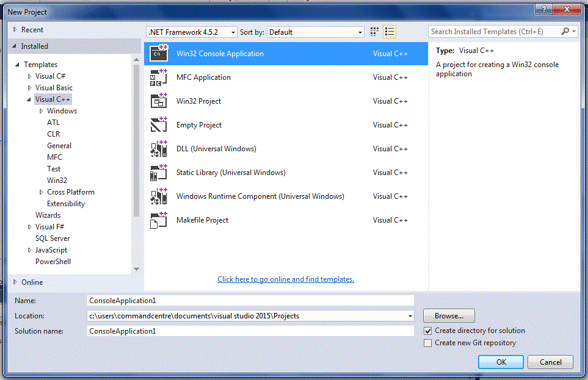The image size is (588, 380).
Task: Toggle the list view button for templates
Action: [x=389, y=31]
